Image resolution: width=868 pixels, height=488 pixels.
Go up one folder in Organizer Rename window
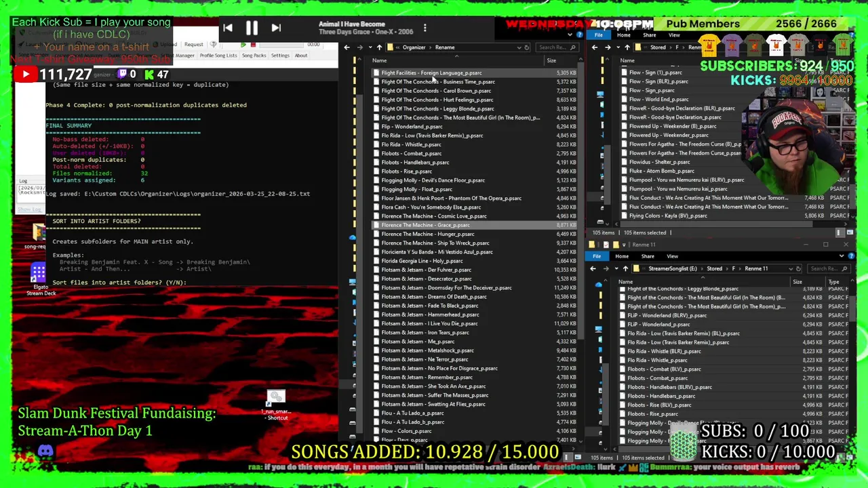coord(379,47)
